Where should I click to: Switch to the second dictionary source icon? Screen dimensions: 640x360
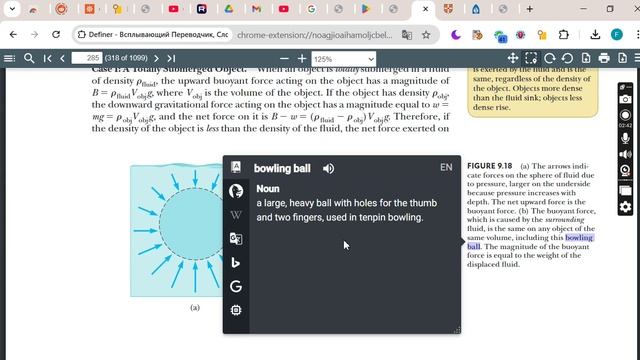click(236, 191)
